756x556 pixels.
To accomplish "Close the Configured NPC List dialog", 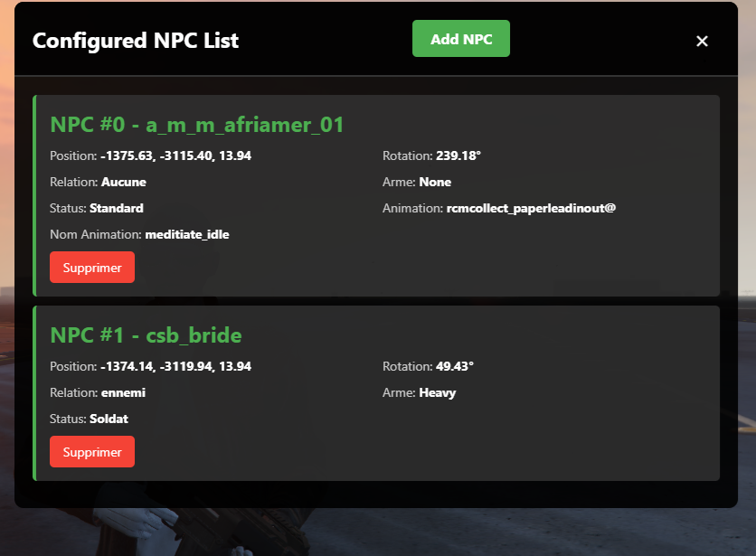I will point(703,41).
